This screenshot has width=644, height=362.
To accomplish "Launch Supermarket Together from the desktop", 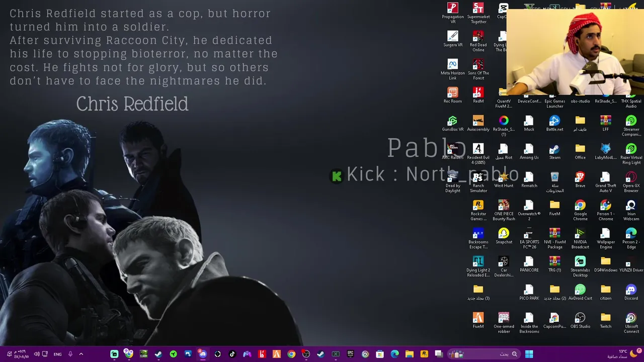I will tap(478, 13).
